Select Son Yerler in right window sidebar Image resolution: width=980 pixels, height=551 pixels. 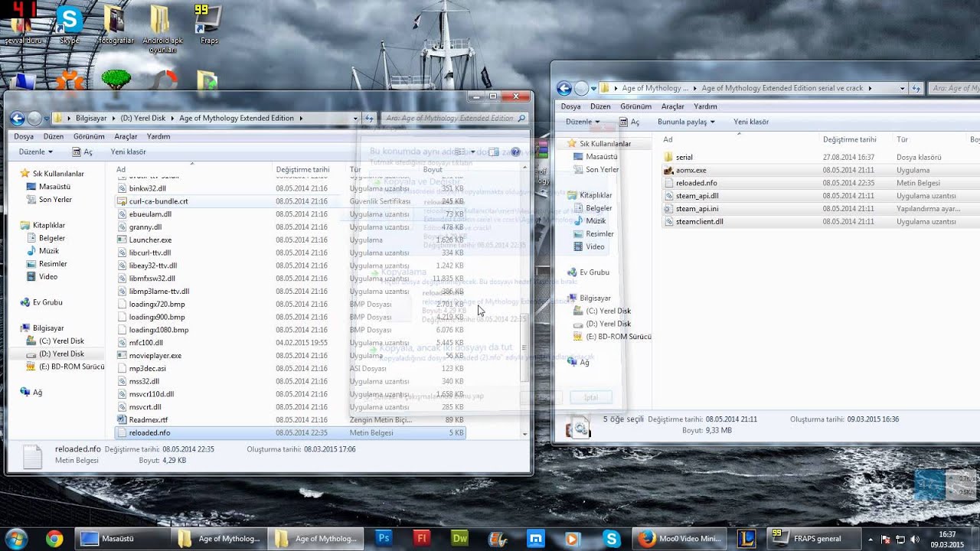point(602,169)
